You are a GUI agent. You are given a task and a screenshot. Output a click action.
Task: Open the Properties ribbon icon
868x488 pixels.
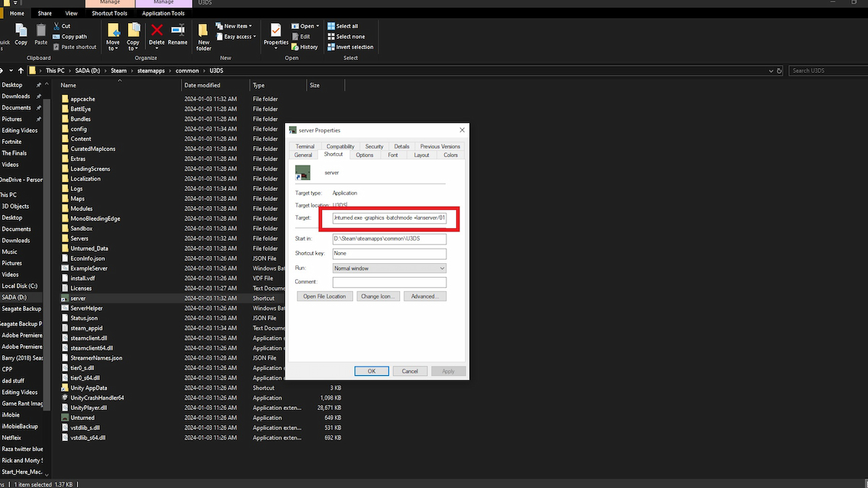point(276,33)
